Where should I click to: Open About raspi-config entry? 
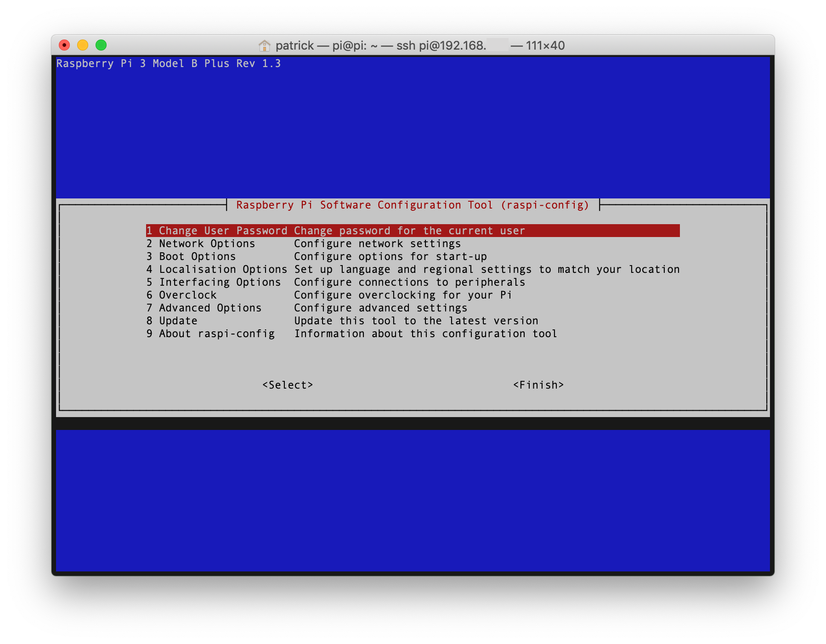click(x=413, y=333)
